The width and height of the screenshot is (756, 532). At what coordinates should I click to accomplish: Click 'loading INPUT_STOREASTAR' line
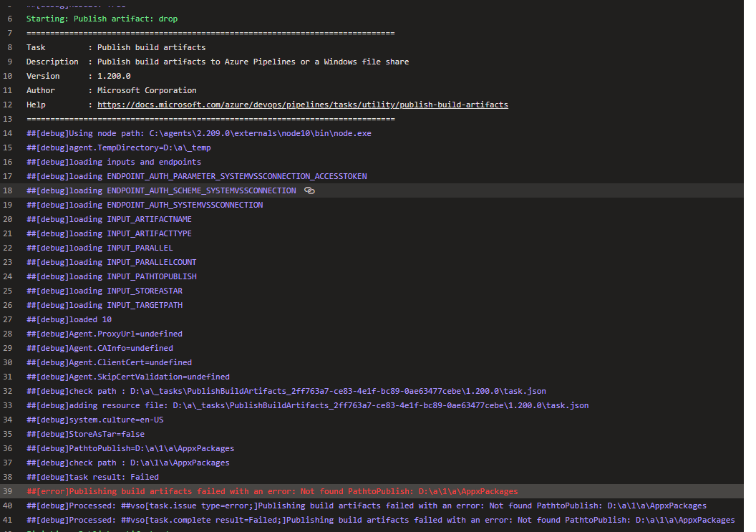pos(105,291)
